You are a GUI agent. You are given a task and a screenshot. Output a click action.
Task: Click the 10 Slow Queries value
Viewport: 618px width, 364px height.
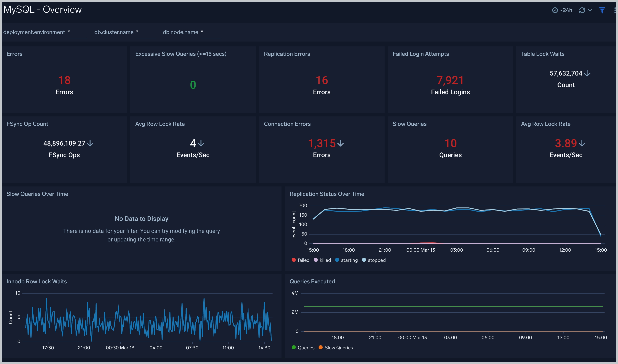450,143
